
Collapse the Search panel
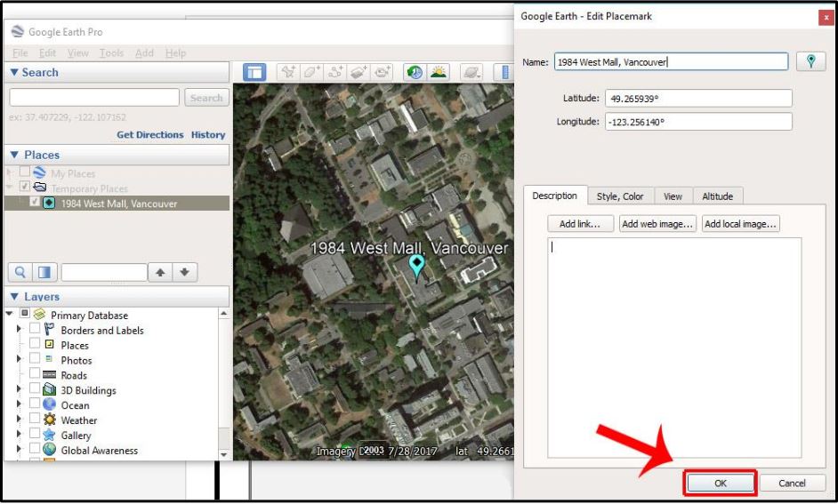click(x=14, y=72)
